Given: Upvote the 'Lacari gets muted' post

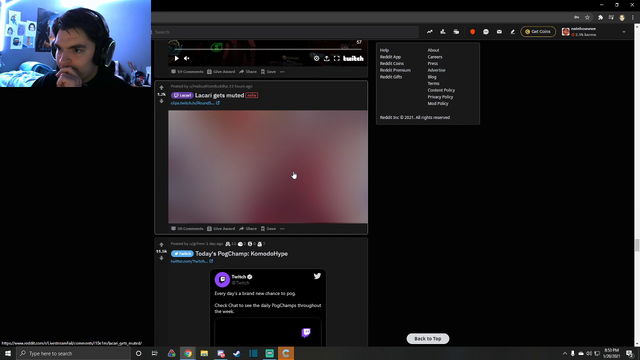Looking at the screenshot, I should click(162, 88).
